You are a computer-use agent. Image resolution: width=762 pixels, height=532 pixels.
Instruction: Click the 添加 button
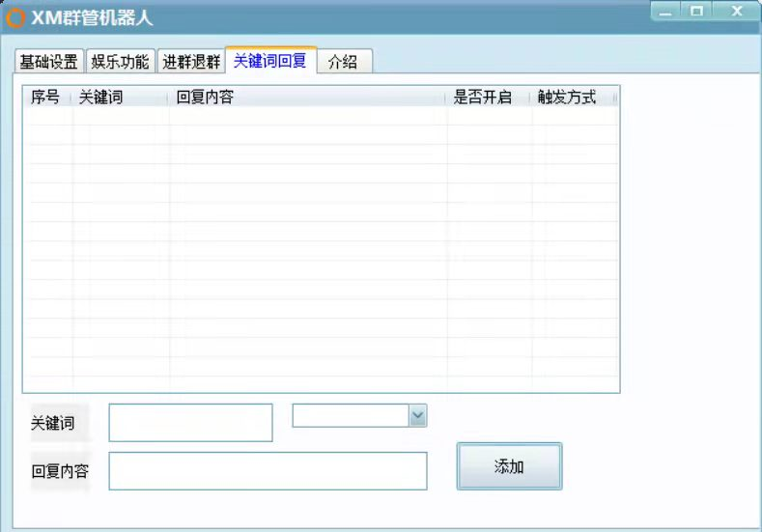[509, 466]
